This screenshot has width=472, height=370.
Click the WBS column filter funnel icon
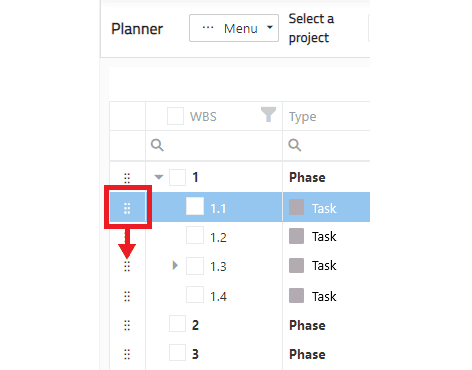coord(268,115)
